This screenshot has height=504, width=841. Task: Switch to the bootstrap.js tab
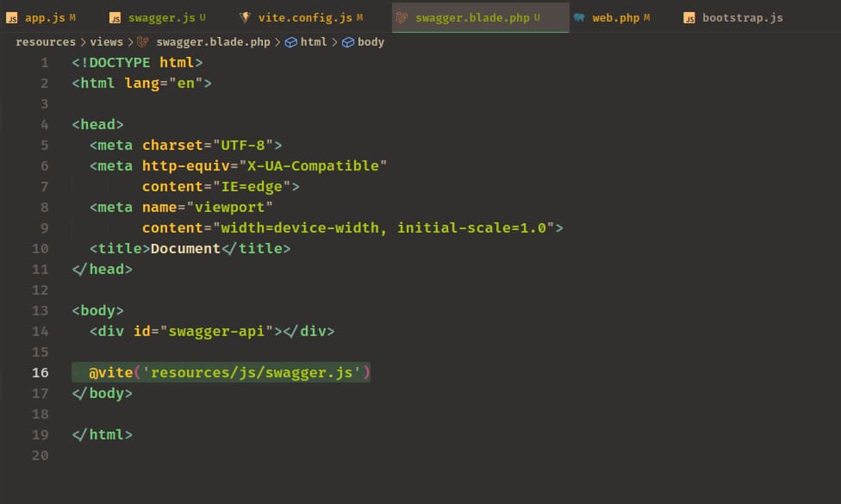pos(742,18)
